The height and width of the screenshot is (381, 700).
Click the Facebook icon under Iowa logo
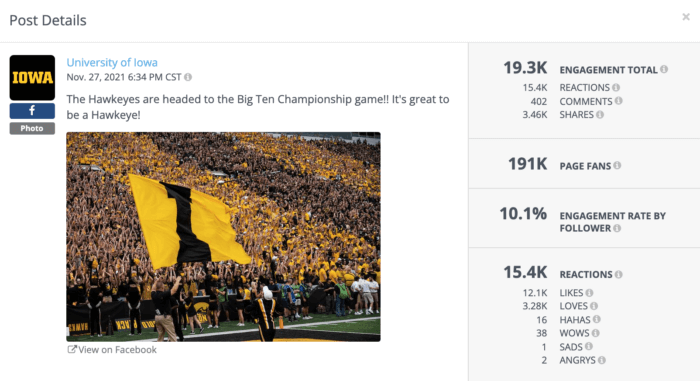(32, 111)
